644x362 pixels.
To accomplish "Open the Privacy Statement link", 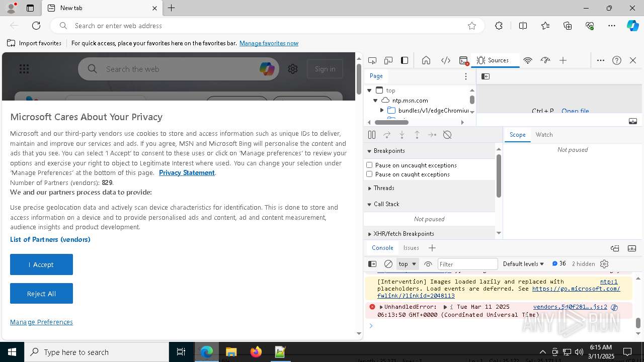I will tap(187, 172).
